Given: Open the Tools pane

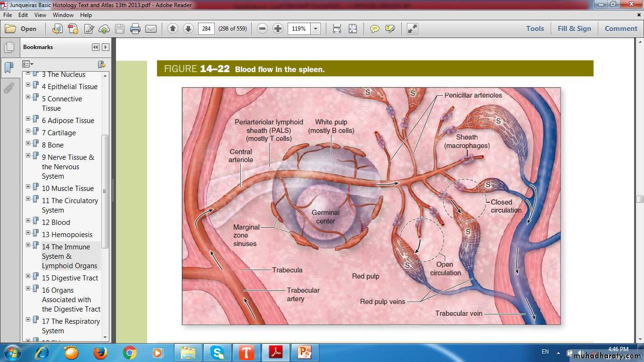Looking at the screenshot, I should click(535, 29).
